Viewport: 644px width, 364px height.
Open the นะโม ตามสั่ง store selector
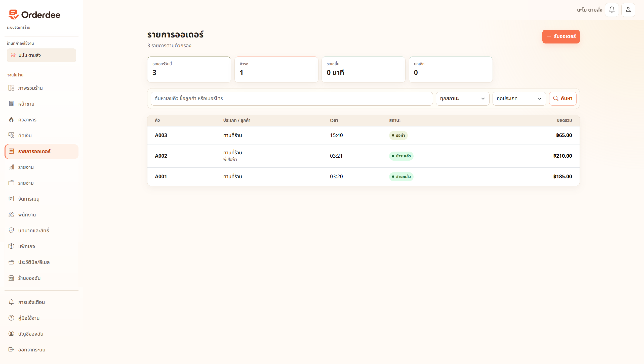(x=42, y=55)
